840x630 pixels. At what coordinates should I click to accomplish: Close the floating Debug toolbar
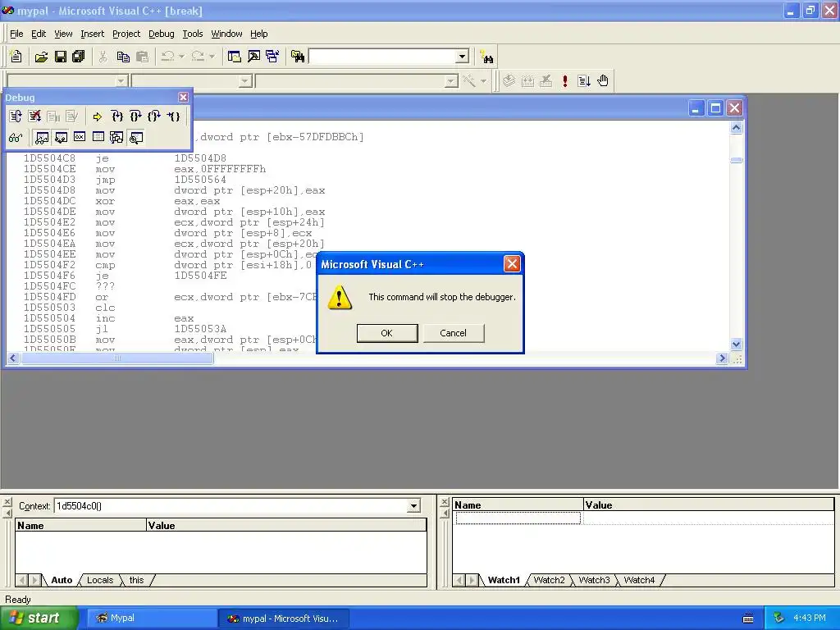point(183,97)
